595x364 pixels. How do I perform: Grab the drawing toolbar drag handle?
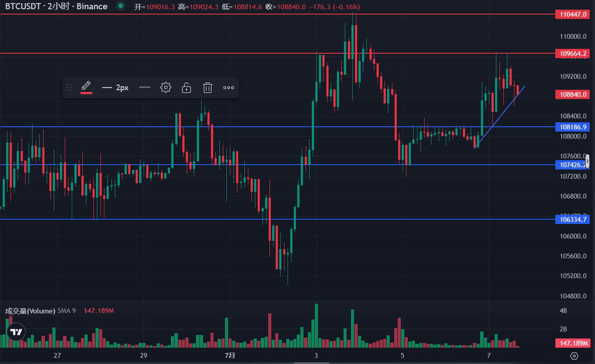[69, 88]
